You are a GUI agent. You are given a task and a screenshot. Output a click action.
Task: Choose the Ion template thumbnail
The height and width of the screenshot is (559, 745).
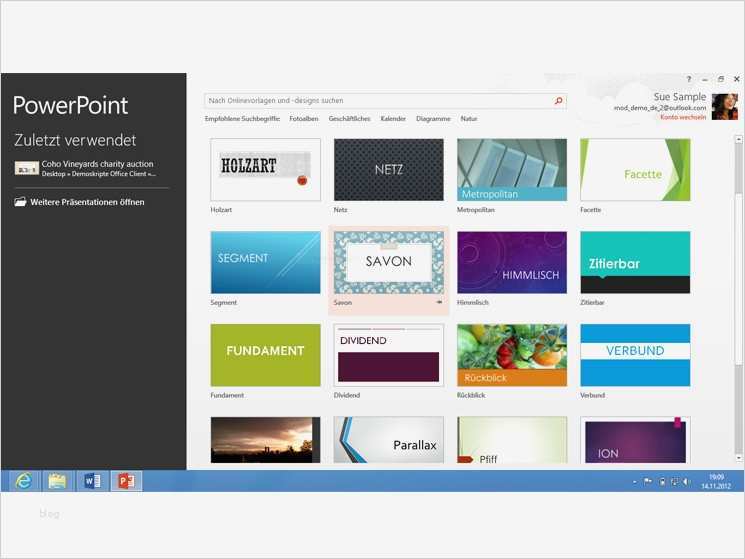[635, 440]
